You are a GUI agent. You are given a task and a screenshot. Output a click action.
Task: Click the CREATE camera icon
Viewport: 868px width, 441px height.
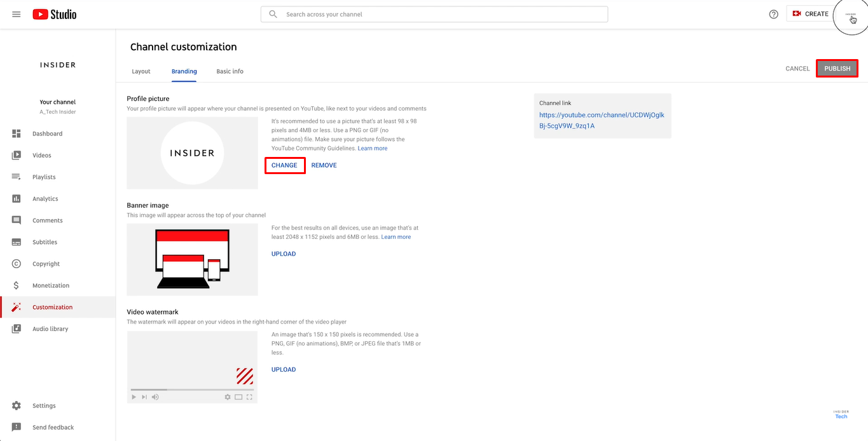[797, 13]
